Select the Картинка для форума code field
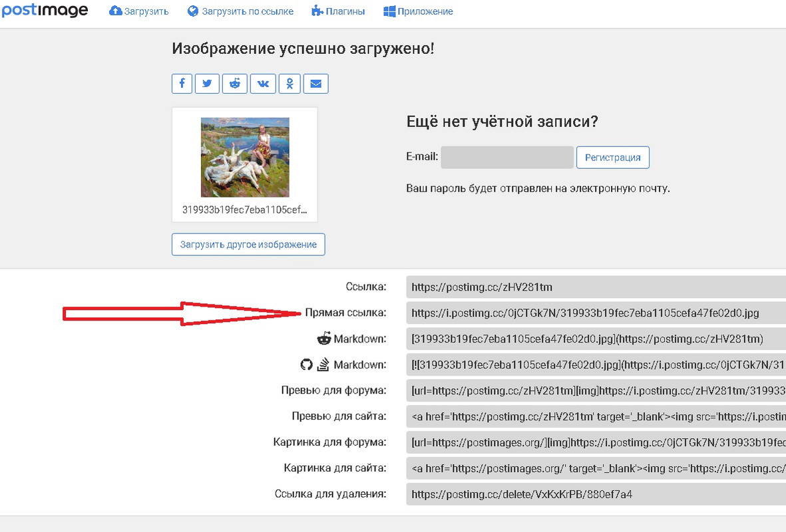 pos(596,442)
